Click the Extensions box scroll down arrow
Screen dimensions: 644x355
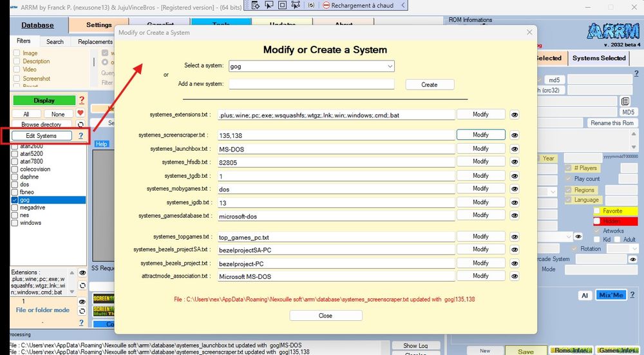tap(72, 292)
